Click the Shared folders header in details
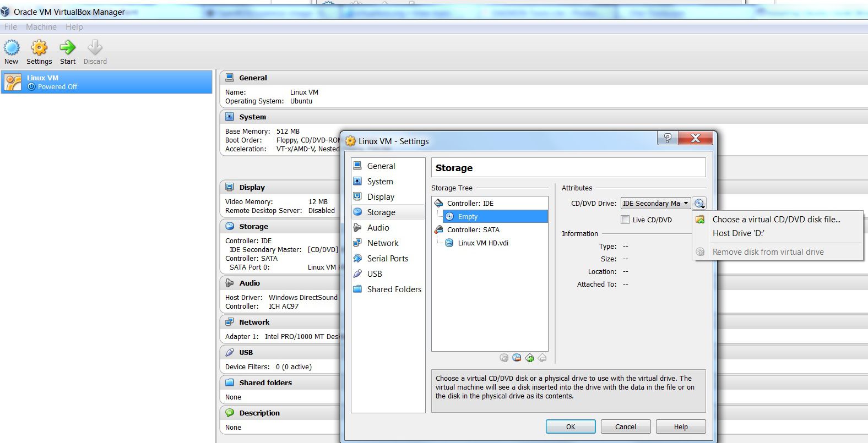Screen dimensions: 868x443 [265, 382]
